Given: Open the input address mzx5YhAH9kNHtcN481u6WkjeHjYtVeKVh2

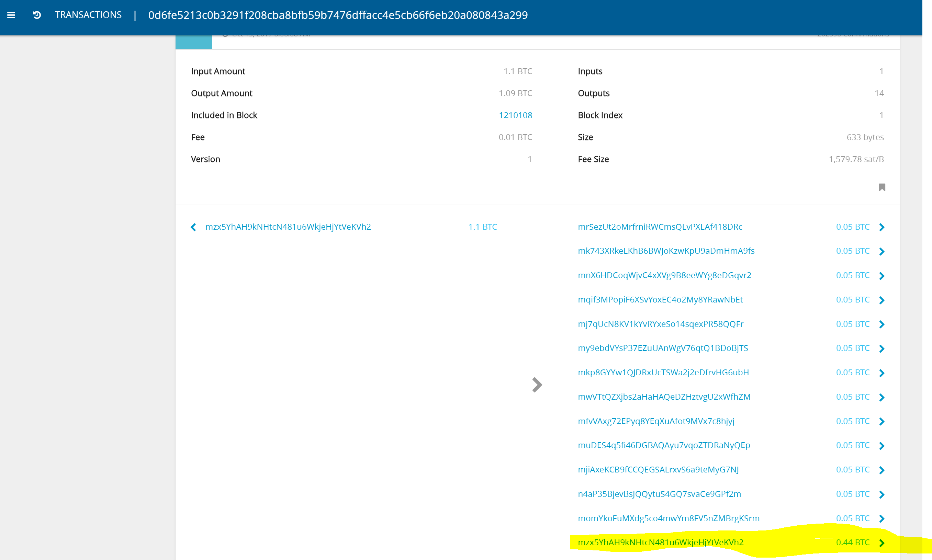Looking at the screenshot, I should click(x=288, y=227).
